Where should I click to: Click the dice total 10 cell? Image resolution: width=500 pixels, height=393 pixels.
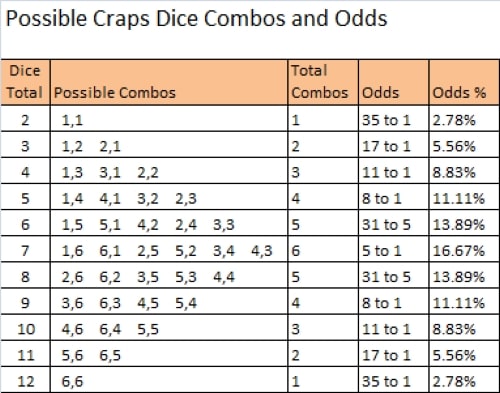25,328
